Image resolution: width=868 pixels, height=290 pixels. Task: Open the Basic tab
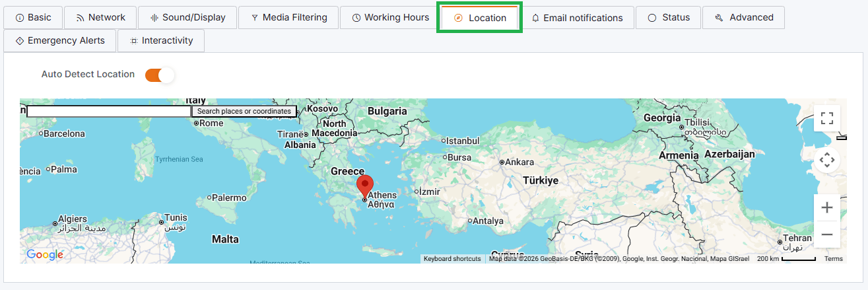click(33, 18)
